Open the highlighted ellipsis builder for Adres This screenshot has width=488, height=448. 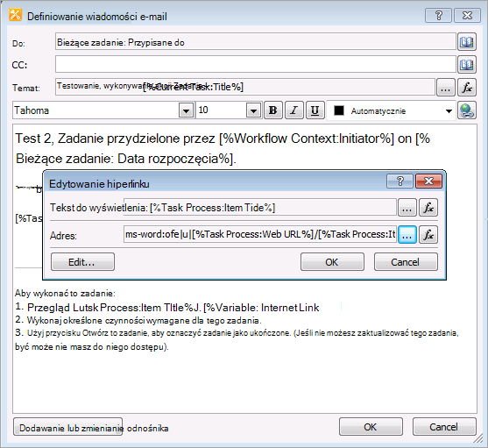click(x=407, y=234)
